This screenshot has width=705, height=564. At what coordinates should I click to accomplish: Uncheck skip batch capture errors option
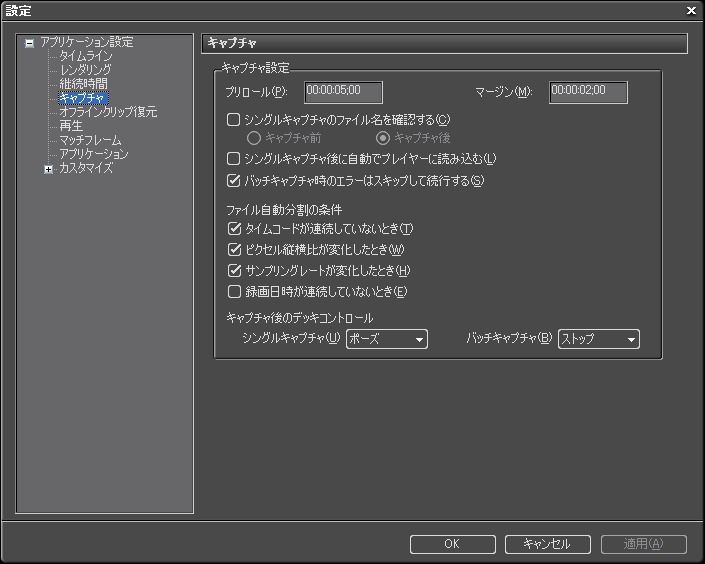[x=233, y=181]
